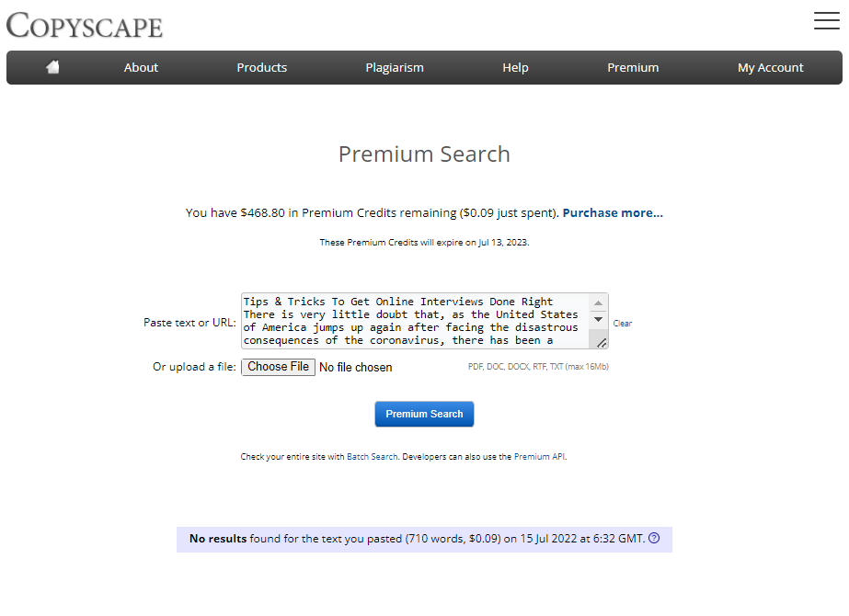Click the textarea scroll up arrow

click(598, 303)
